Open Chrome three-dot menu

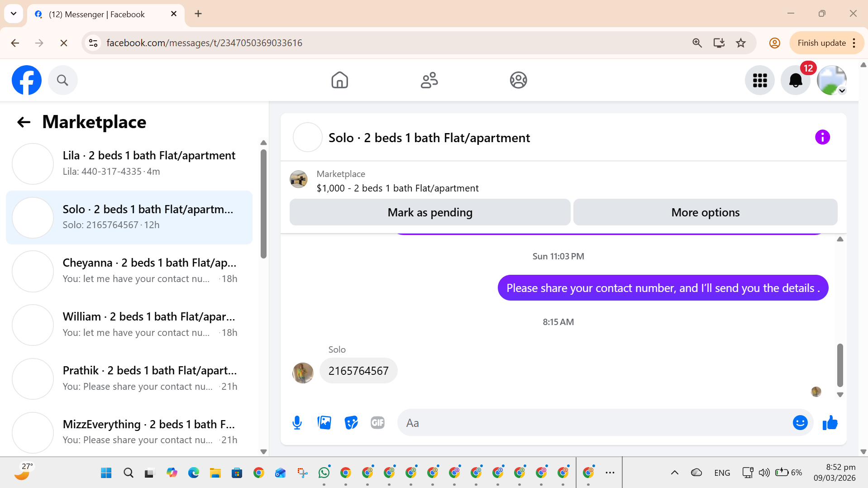click(x=854, y=43)
